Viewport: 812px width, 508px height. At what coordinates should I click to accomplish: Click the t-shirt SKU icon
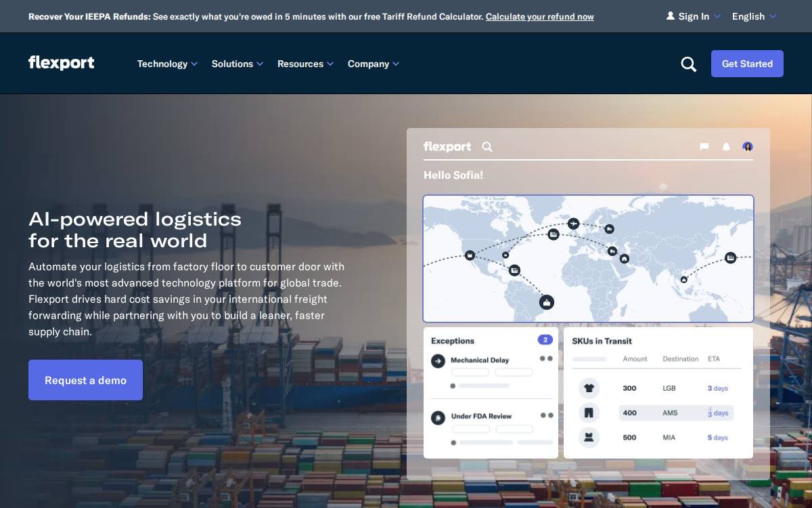[589, 388]
